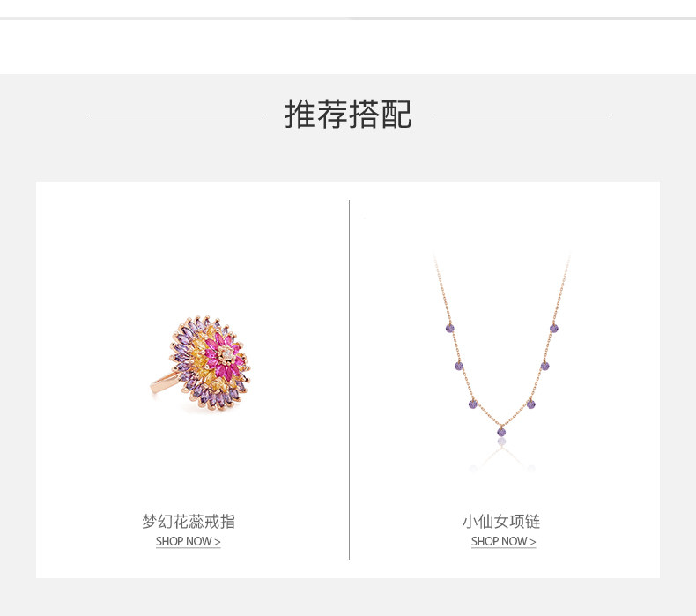Click the horizontal line right of 推荐搭配
The height and width of the screenshot is (616, 696).
pyautogui.click(x=521, y=115)
